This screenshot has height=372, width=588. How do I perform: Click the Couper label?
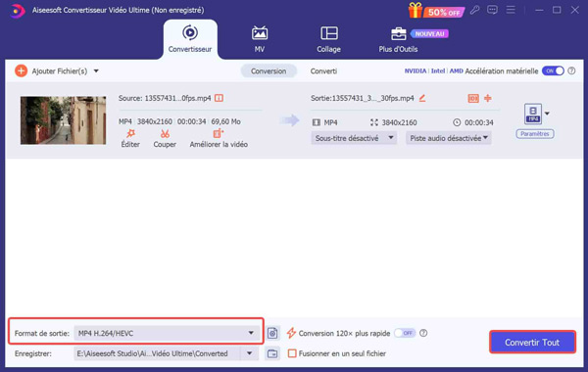pyautogui.click(x=165, y=144)
